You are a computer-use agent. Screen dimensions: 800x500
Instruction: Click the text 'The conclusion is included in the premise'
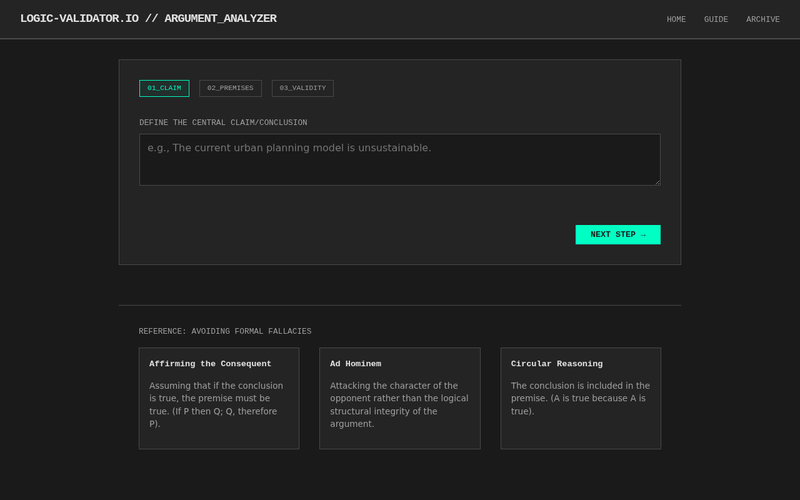click(x=581, y=392)
